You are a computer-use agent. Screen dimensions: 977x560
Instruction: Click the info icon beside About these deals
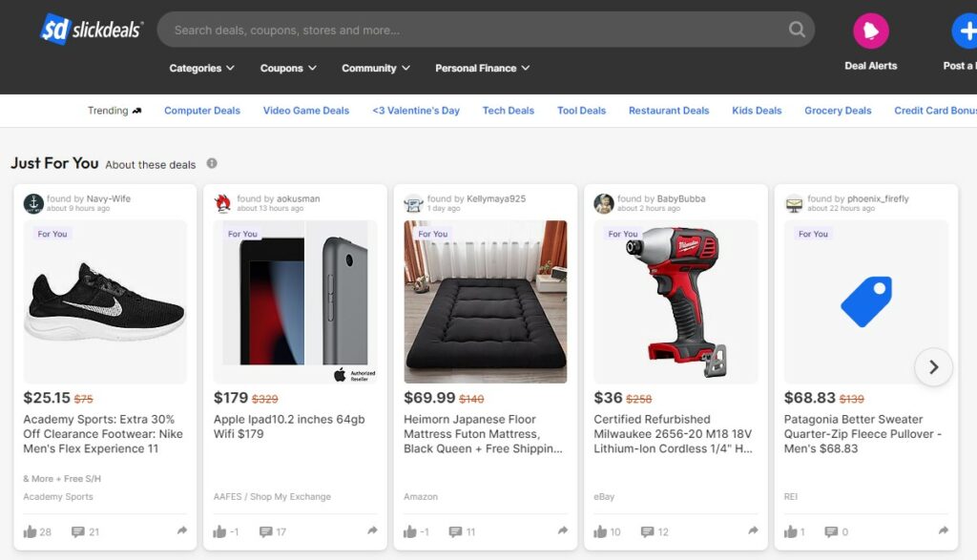(x=212, y=163)
